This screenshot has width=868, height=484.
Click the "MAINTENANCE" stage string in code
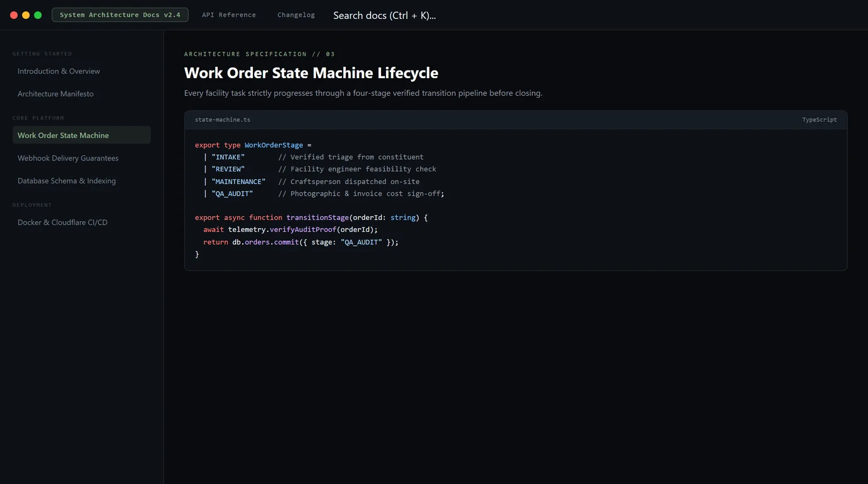[x=238, y=181]
